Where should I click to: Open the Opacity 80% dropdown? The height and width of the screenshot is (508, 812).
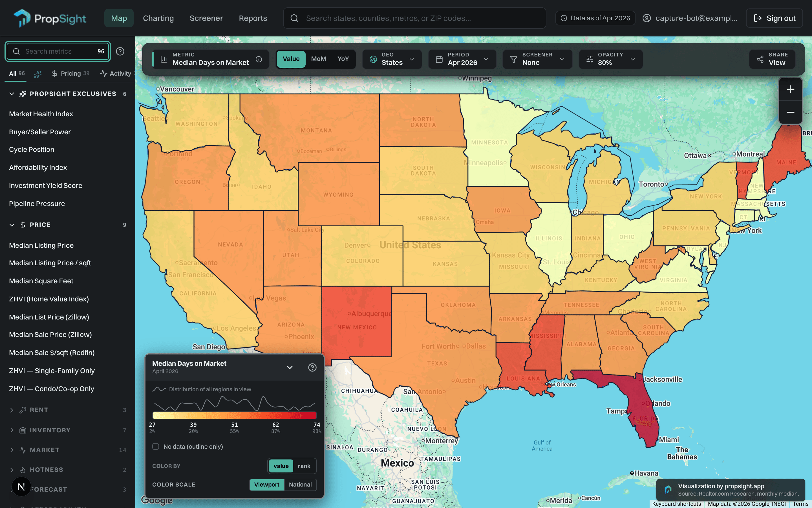pyautogui.click(x=611, y=60)
